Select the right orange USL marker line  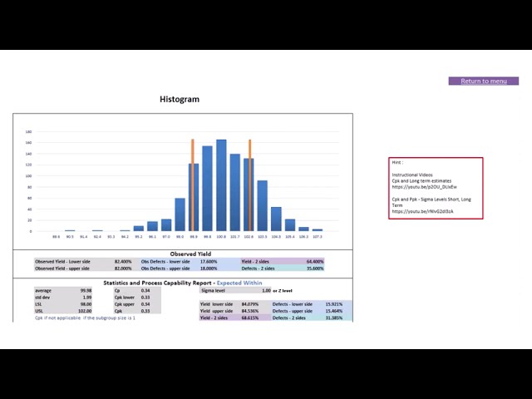coord(250,185)
